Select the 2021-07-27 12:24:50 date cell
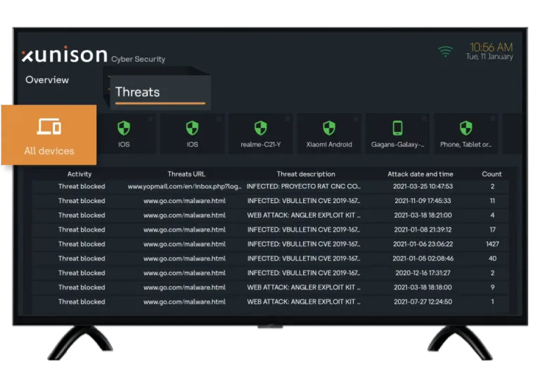The width and height of the screenshot is (540, 392). 423,302
